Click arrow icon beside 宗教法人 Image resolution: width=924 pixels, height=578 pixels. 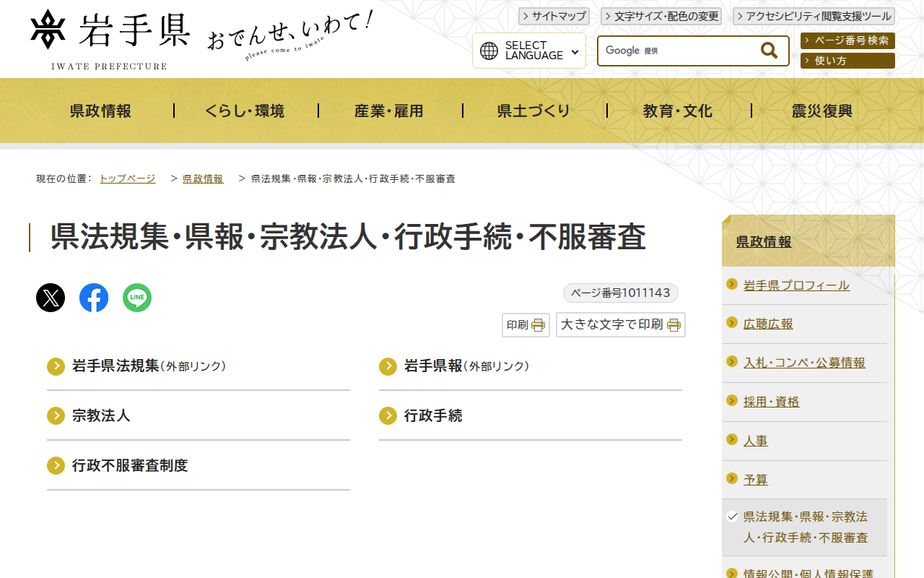point(56,415)
